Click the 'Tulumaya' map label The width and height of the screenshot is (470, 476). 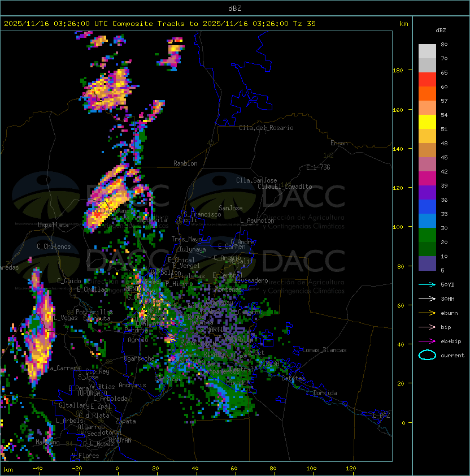(193, 249)
